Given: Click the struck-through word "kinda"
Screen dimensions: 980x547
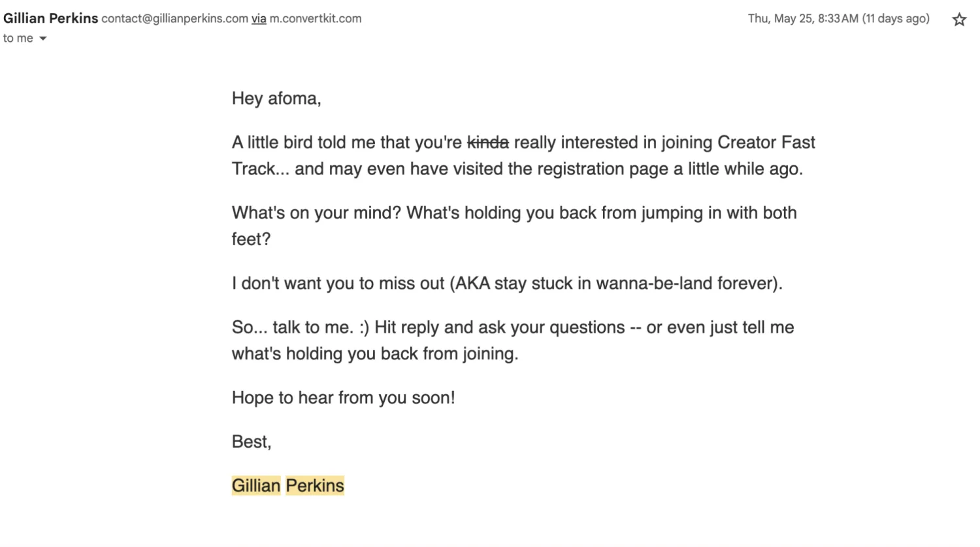Looking at the screenshot, I should click(487, 142).
